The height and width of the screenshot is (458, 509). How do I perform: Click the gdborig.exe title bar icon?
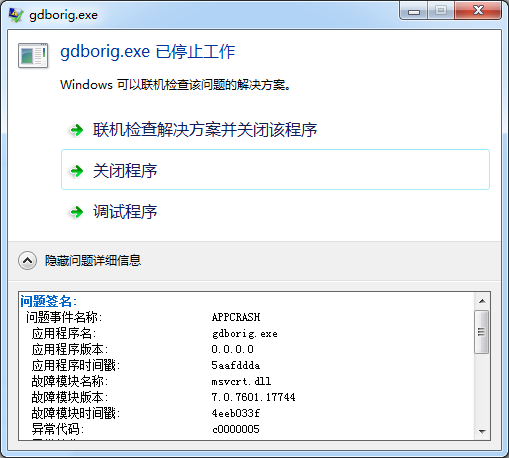(16, 15)
